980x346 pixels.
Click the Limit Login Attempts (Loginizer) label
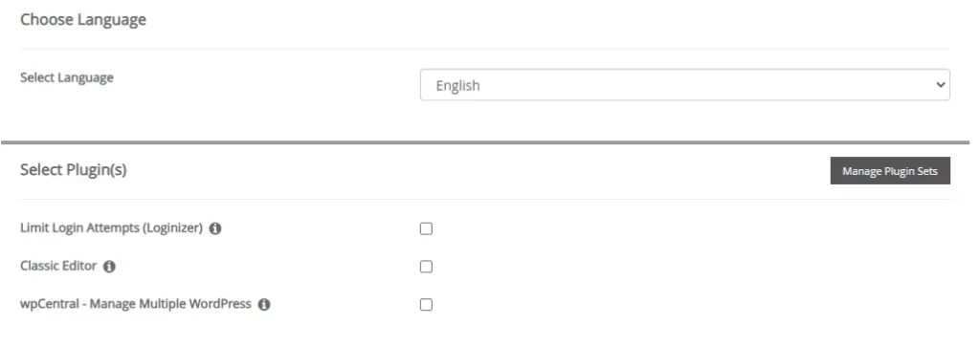click(x=111, y=228)
